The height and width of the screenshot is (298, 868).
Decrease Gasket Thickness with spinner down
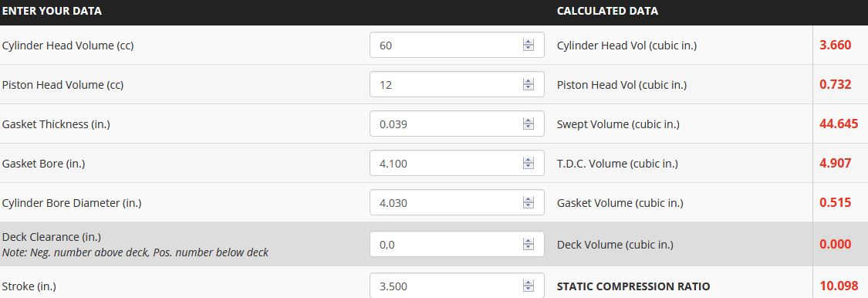click(528, 127)
